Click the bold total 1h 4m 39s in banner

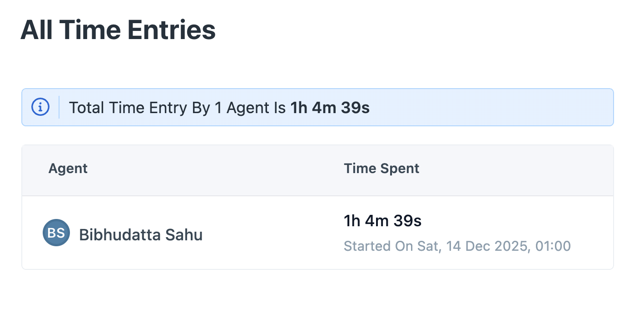[x=330, y=108]
